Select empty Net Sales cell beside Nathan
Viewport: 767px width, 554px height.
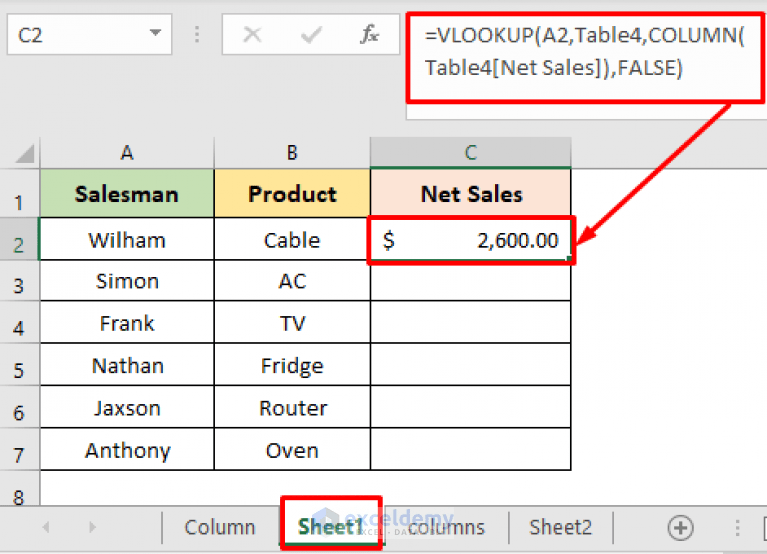(471, 365)
